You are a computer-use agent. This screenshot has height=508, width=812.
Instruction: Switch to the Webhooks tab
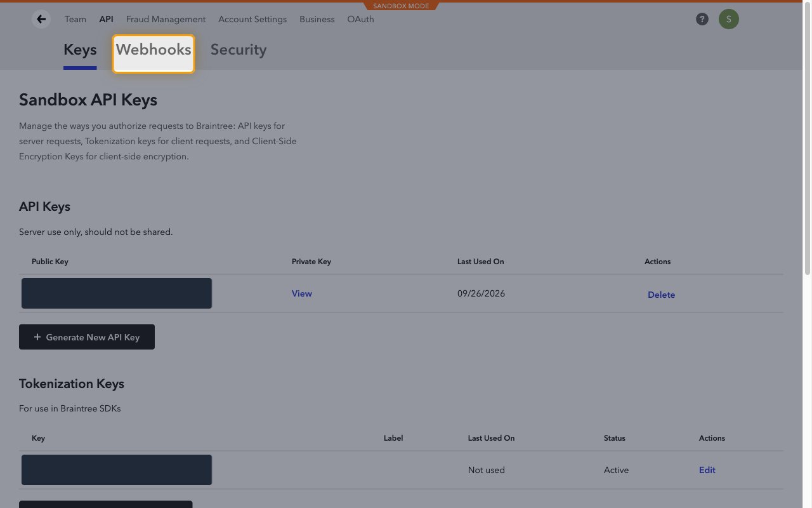[154, 53]
